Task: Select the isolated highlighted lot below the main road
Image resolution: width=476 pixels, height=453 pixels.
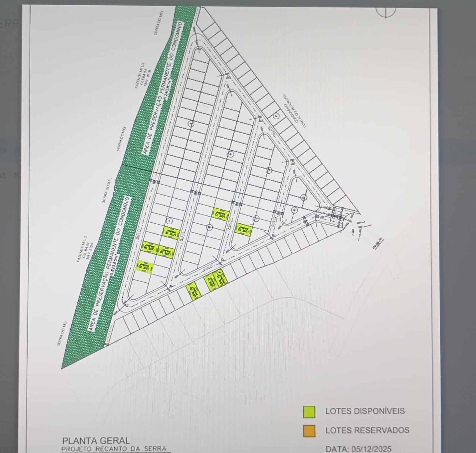Action: point(193,291)
